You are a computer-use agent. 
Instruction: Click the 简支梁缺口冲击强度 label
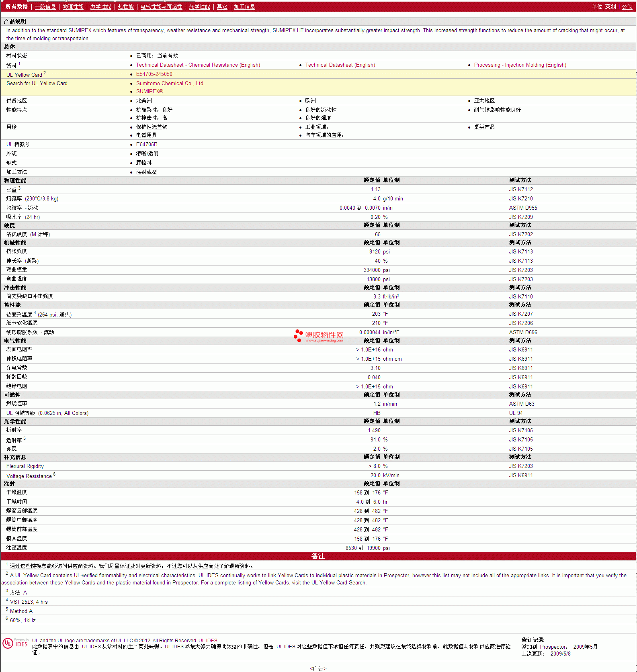[30, 296]
